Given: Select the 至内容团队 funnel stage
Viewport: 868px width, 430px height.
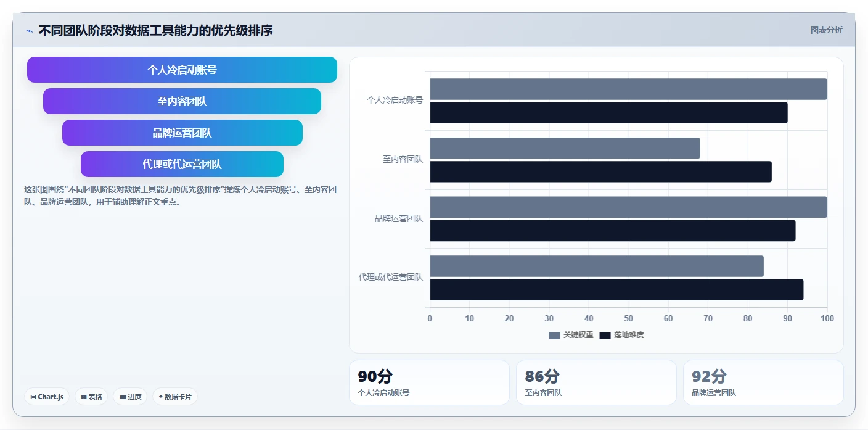Looking at the screenshot, I should coord(182,101).
